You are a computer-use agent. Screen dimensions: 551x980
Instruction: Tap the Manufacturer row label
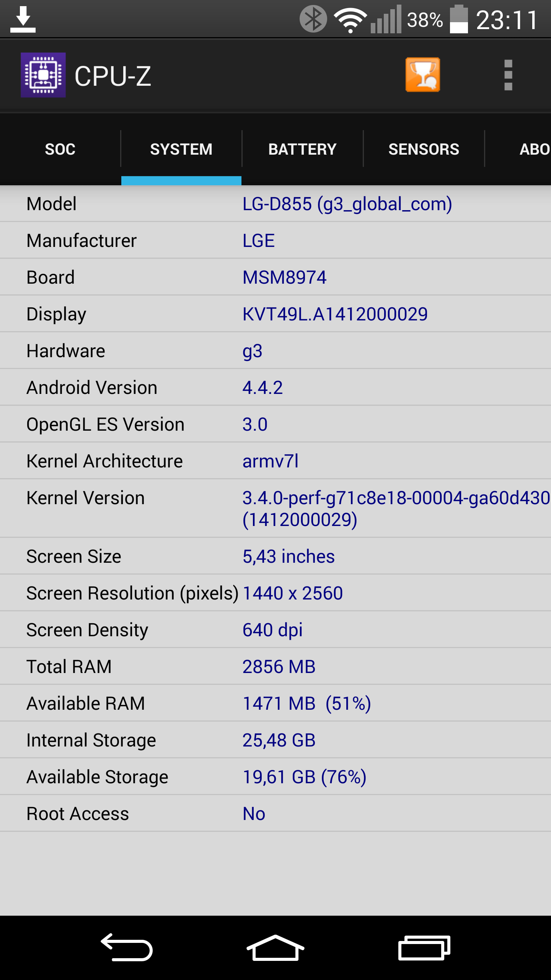click(x=82, y=241)
